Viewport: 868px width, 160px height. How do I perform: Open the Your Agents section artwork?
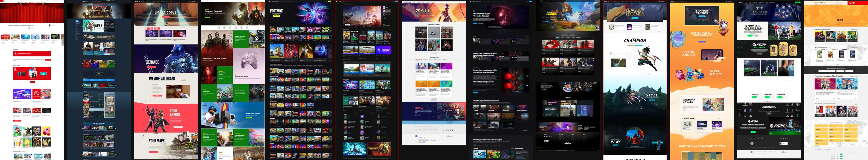(157, 119)
